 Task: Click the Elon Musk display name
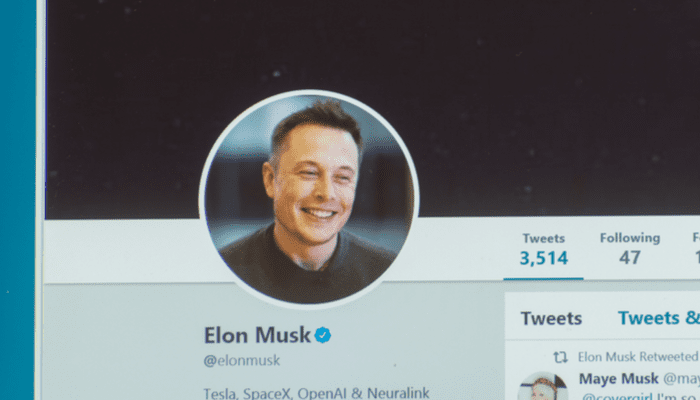[257, 335]
